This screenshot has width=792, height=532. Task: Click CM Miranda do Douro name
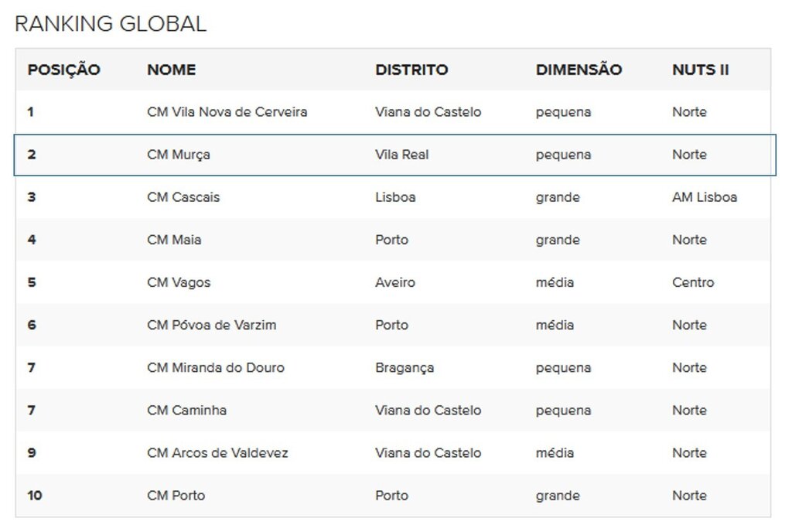pyautogui.click(x=215, y=367)
